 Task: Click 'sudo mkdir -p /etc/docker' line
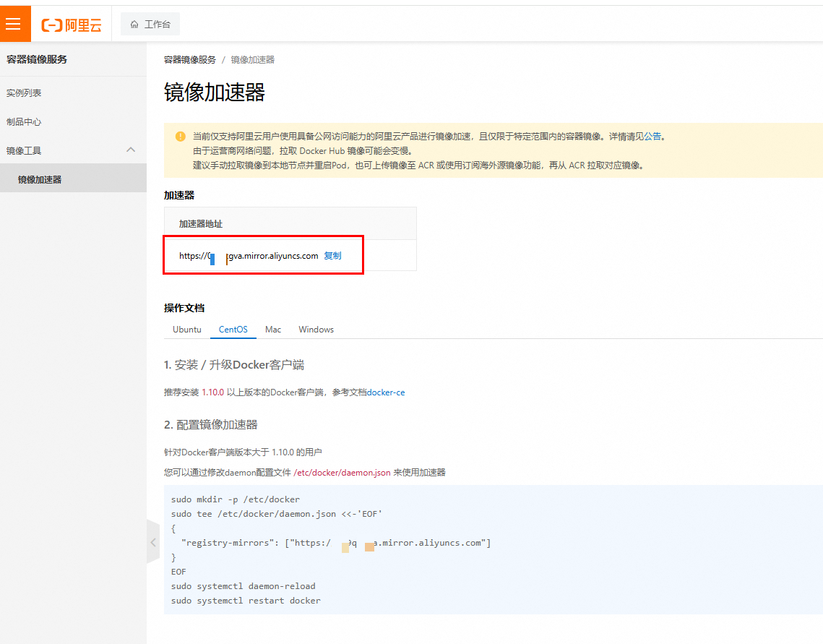click(x=235, y=499)
